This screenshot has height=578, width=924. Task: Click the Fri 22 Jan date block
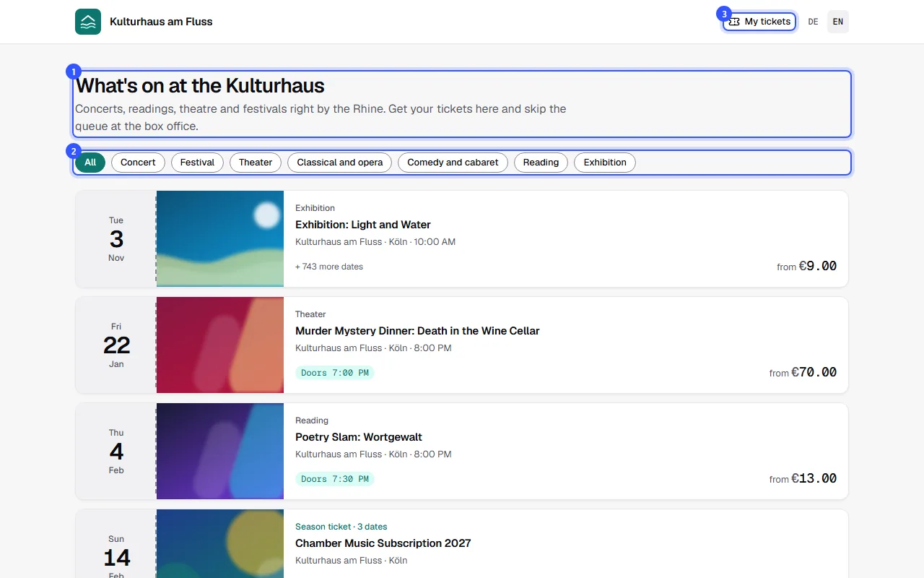pyautogui.click(x=116, y=345)
